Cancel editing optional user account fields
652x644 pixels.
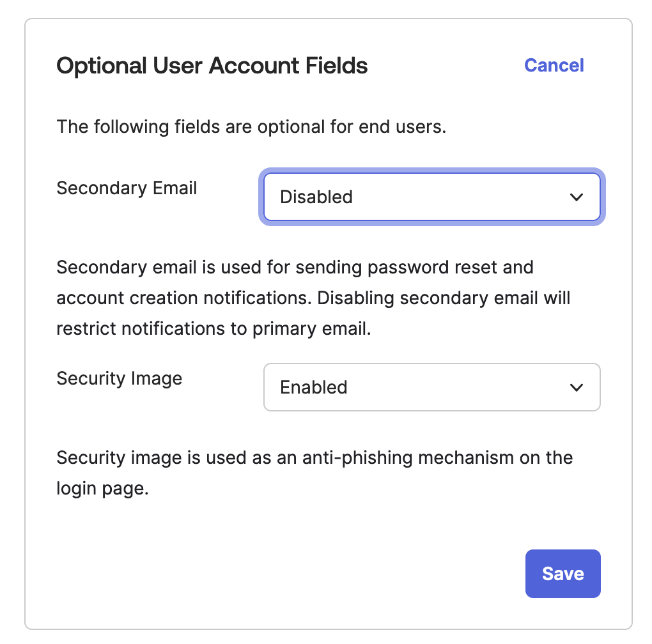click(554, 65)
